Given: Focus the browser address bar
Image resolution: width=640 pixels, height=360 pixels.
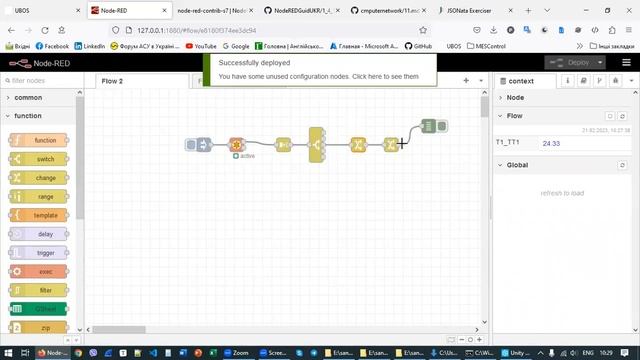Looking at the screenshot, I should click(269, 30).
